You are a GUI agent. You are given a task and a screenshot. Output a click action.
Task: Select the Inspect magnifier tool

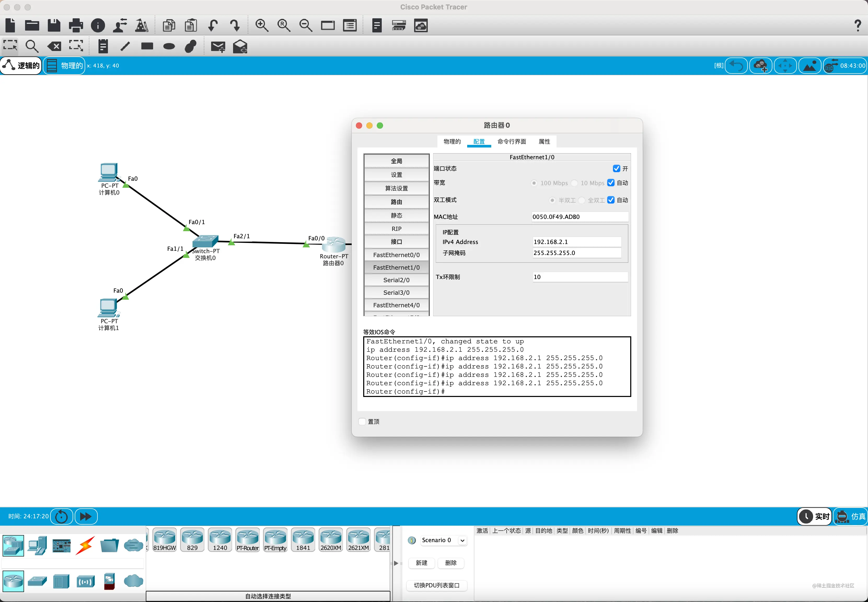tap(32, 46)
